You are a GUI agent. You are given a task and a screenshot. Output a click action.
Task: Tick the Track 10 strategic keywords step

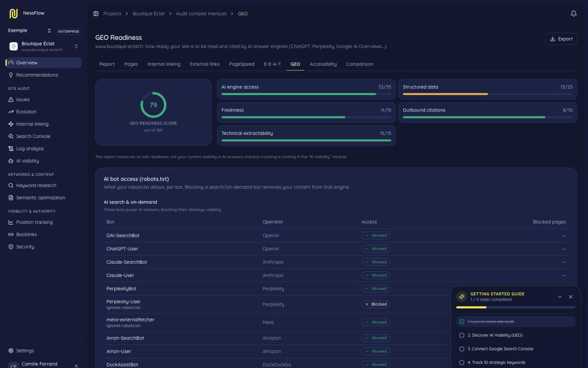click(461, 362)
